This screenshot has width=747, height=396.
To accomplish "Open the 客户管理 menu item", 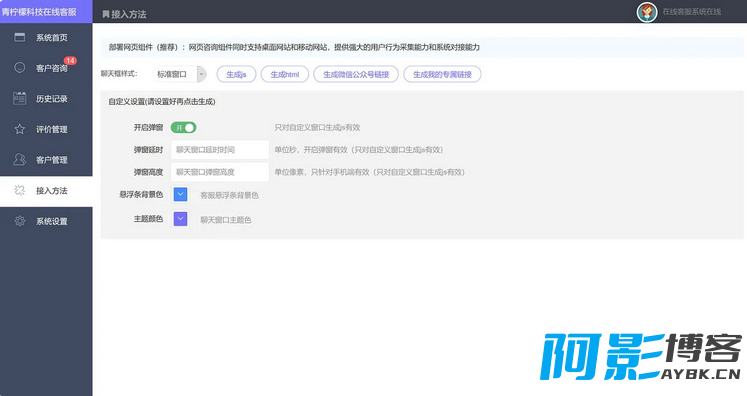I will click(x=46, y=159).
